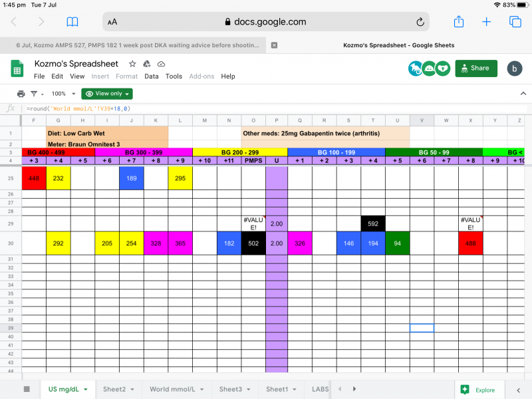Star Kozmo's Spreadsheet document
Screen dimensions: 532x399
[132, 64]
